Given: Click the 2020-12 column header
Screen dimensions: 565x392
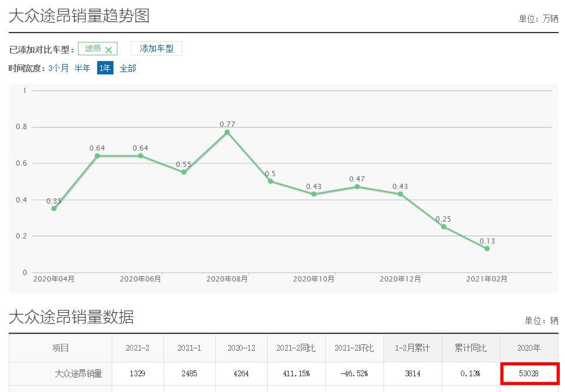Looking at the screenshot, I should [x=241, y=348].
